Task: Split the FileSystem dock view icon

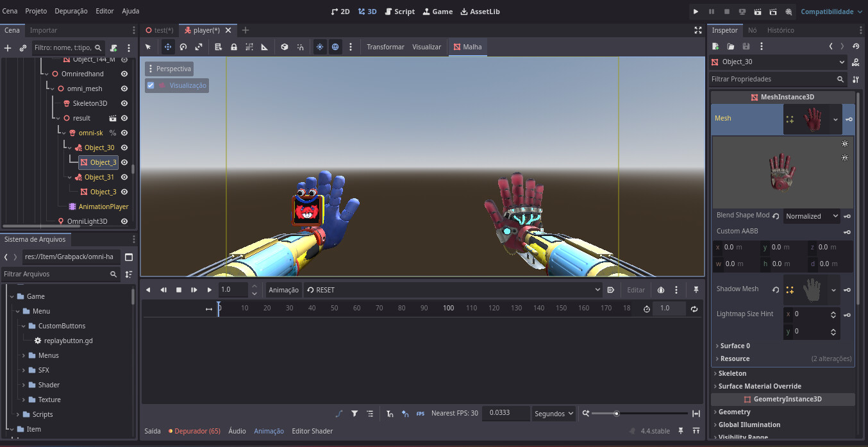Action: click(x=129, y=257)
